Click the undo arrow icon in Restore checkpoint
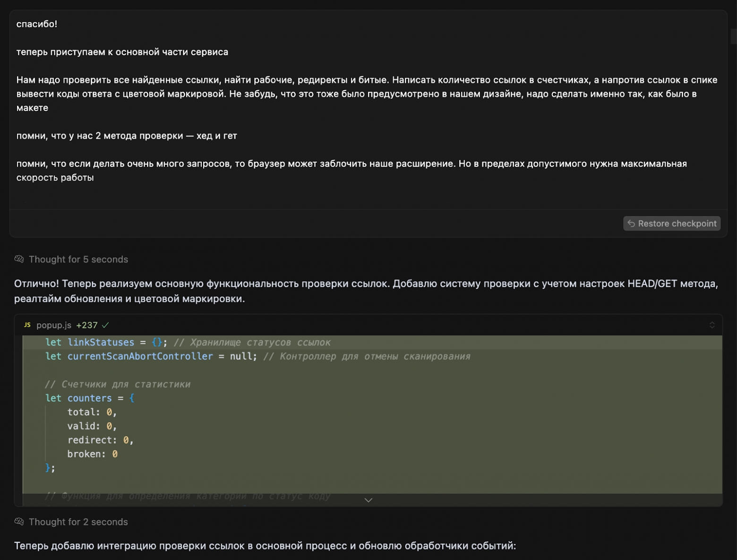The image size is (737, 560). (631, 224)
